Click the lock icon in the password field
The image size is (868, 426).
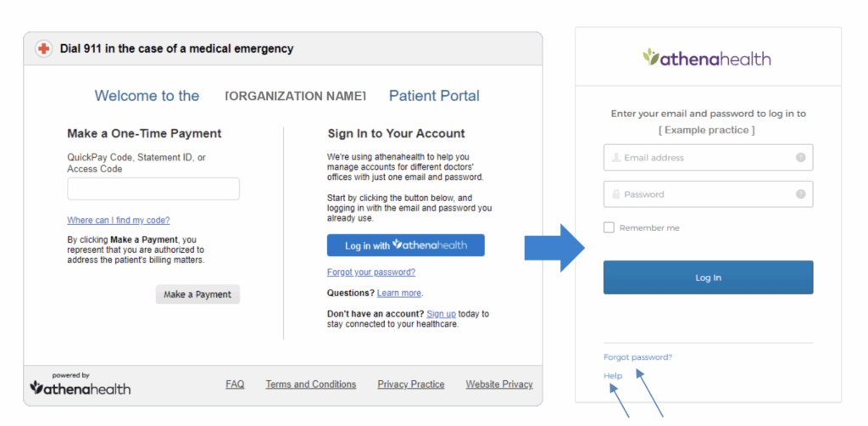(x=615, y=194)
